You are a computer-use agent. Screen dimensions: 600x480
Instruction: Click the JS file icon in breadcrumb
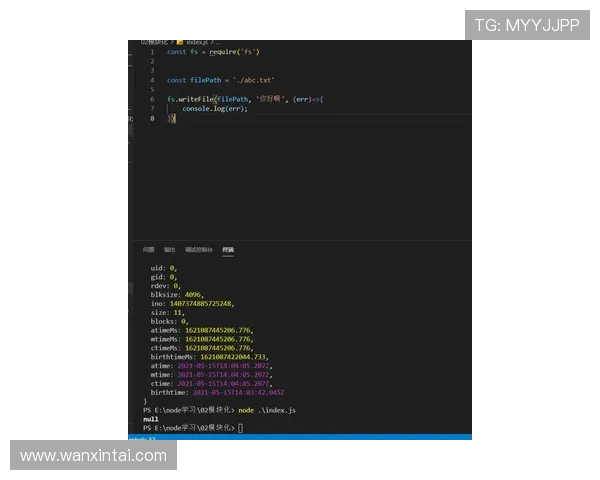coord(180,42)
